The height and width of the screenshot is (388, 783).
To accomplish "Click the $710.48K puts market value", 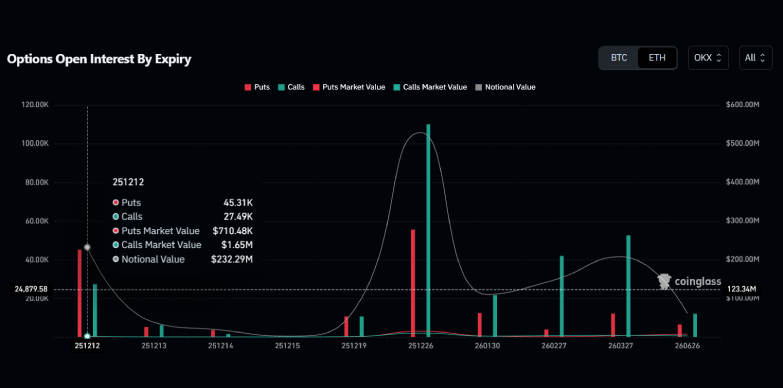I will (233, 231).
